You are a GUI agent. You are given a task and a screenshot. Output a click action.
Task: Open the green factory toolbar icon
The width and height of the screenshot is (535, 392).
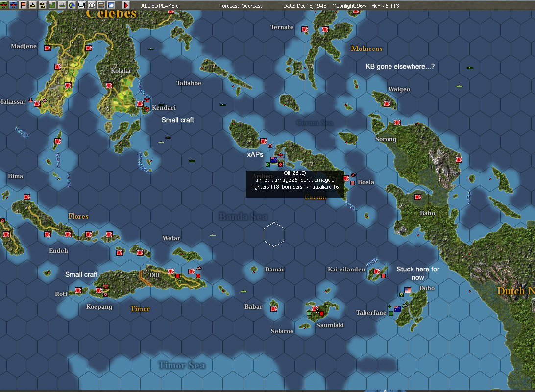tap(52, 5)
